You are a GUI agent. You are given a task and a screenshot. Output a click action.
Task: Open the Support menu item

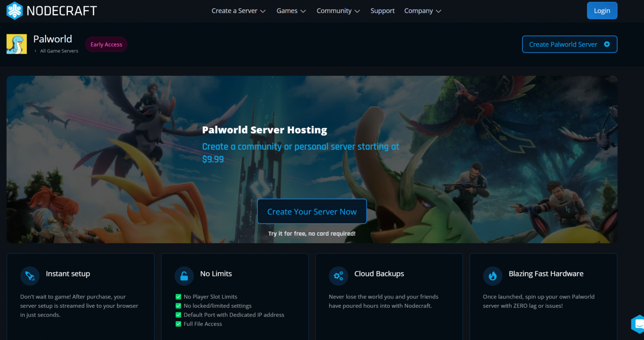382,11
